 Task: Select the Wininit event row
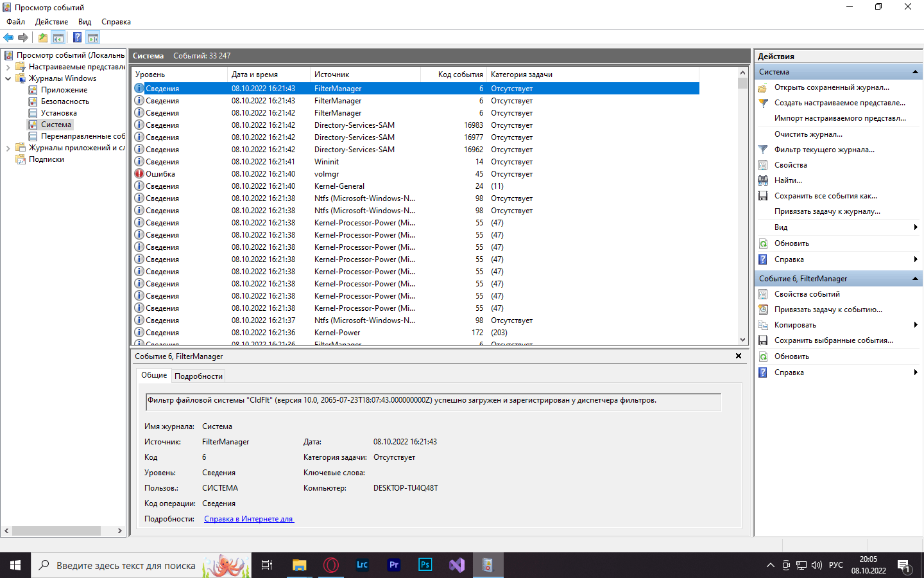[x=416, y=162]
